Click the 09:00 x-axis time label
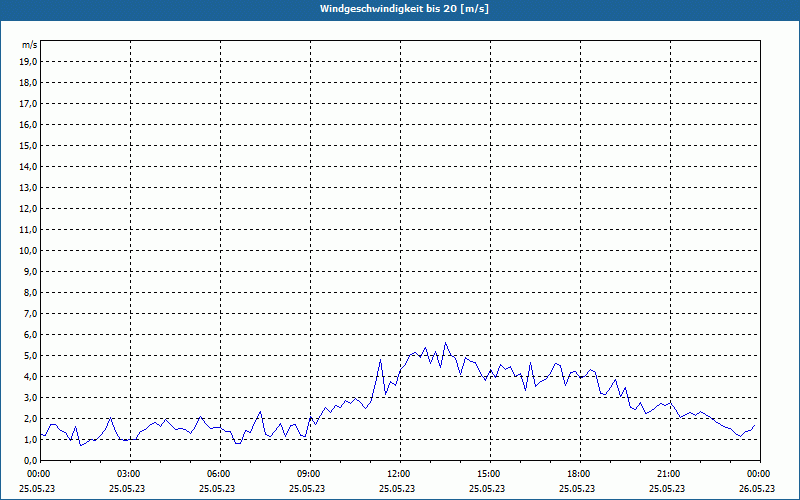Viewport: 800px width, 500px height. click(308, 474)
